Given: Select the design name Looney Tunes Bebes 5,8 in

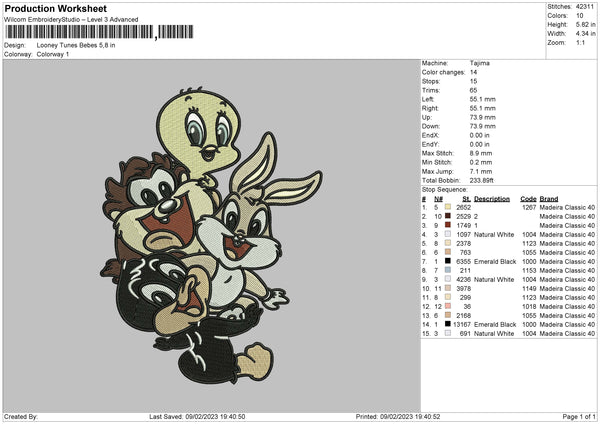Looking at the screenshot, I should [x=76, y=45].
